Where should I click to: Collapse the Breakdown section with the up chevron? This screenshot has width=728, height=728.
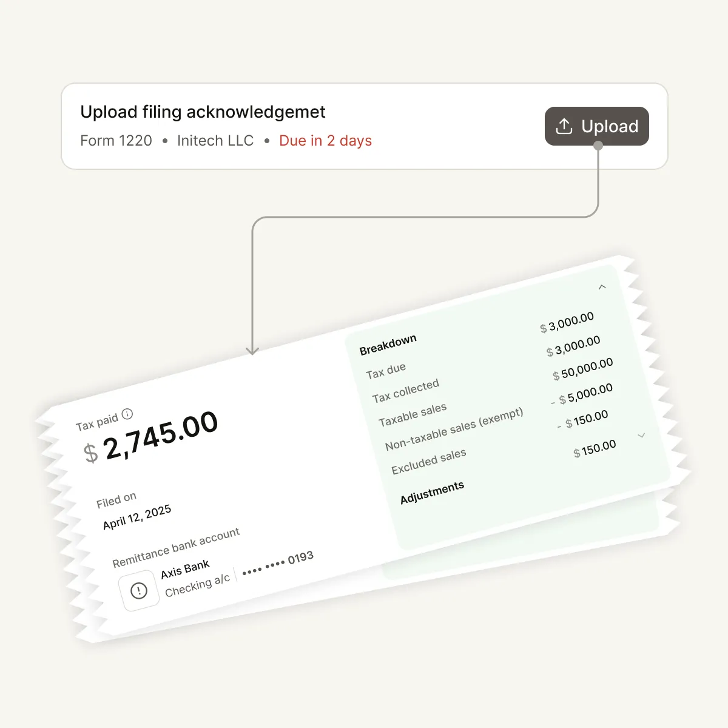[x=602, y=287]
